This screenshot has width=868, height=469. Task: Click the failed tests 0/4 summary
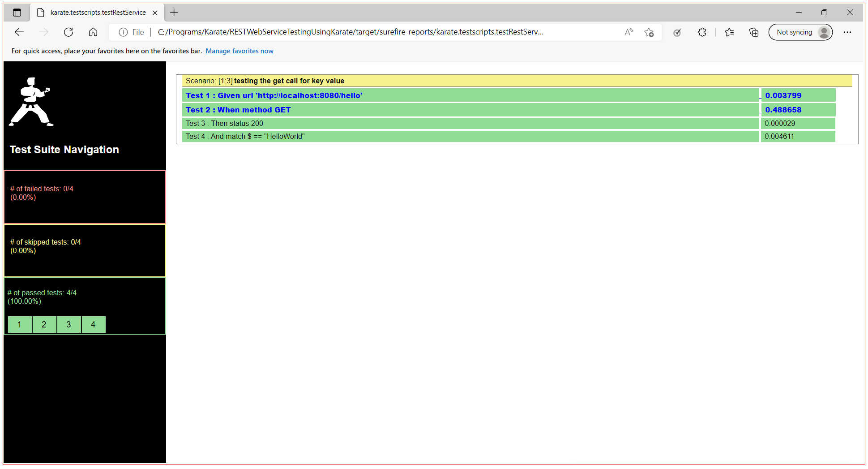(x=42, y=193)
